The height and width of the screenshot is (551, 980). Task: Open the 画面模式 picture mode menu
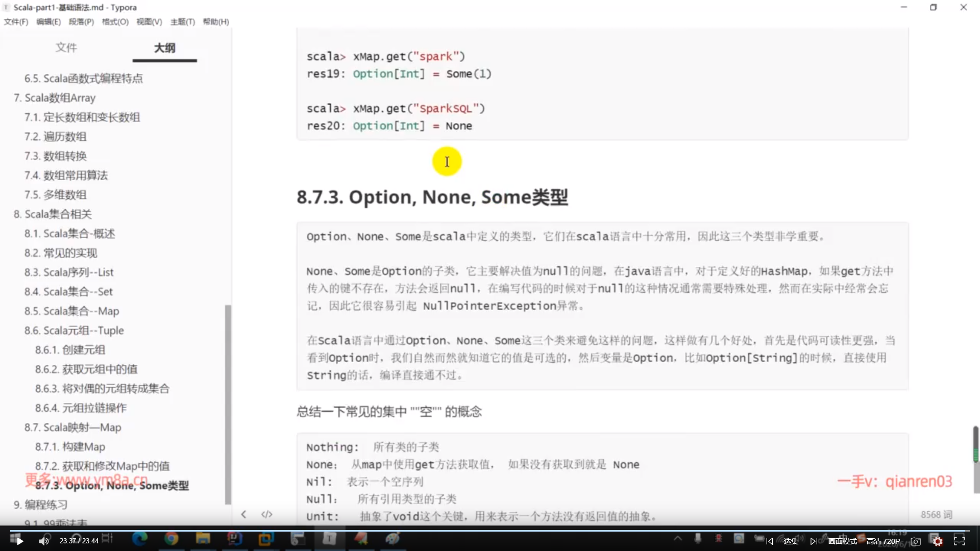[x=842, y=541]
